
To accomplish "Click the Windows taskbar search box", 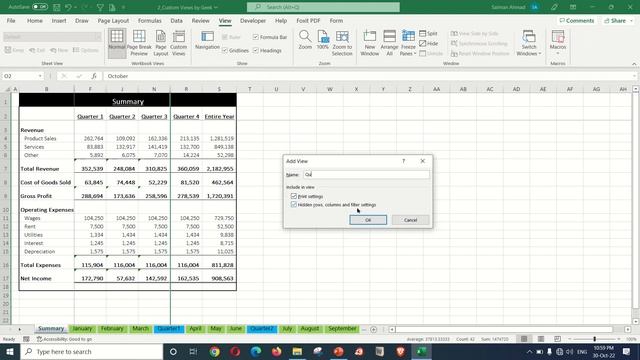I will click(x=91, y=351).
